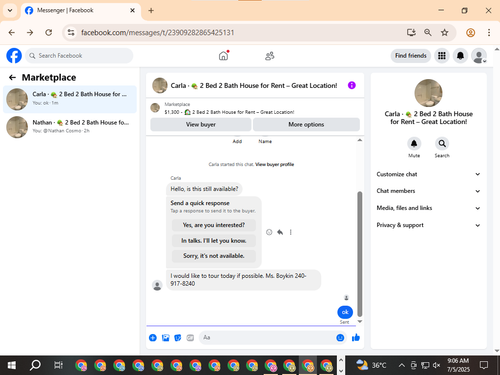Click the More options button

tap(306, 124)
